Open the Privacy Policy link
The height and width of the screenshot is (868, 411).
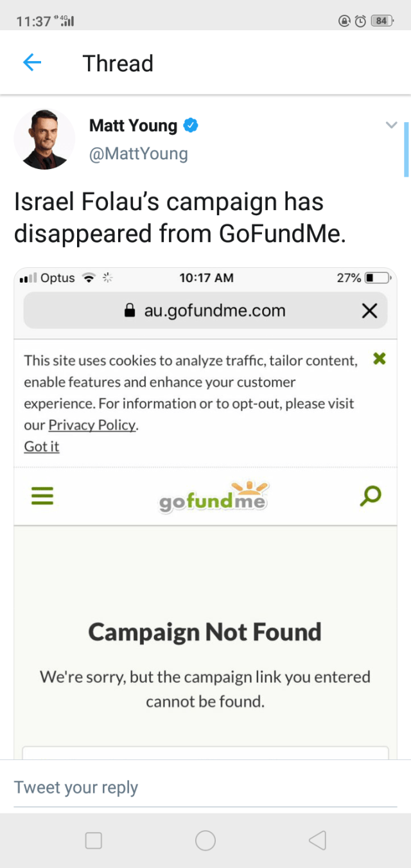pos(92,425)
